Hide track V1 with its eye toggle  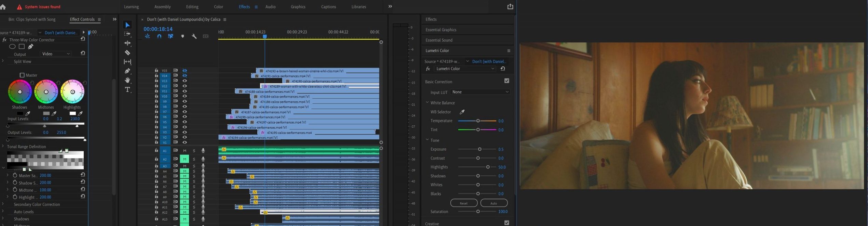pos(185,142)
